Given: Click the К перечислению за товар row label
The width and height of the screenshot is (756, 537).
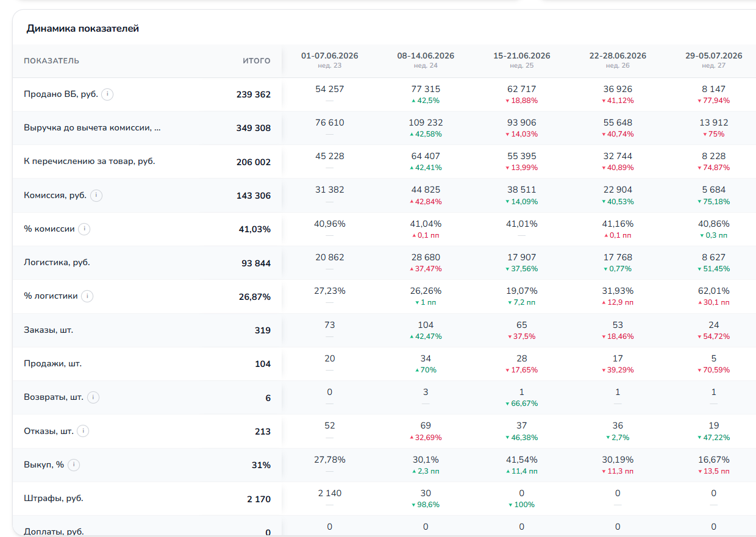Looking at the screenshot, I should [x=89, y=162].
